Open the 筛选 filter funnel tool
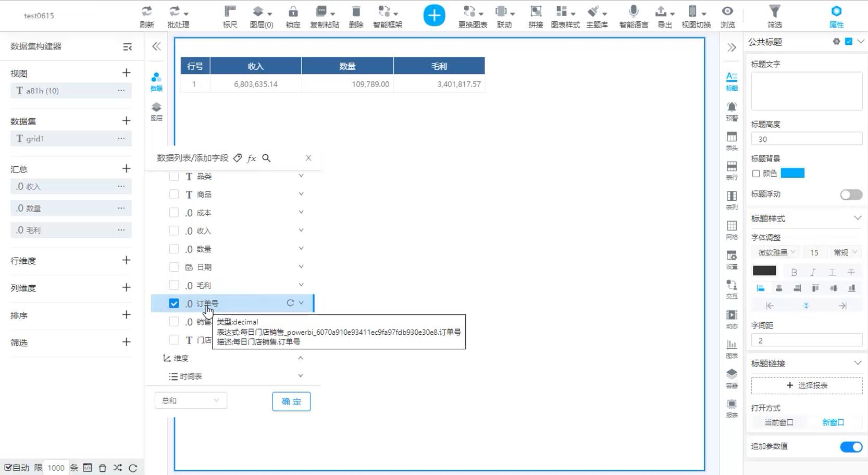 (775, 16)
